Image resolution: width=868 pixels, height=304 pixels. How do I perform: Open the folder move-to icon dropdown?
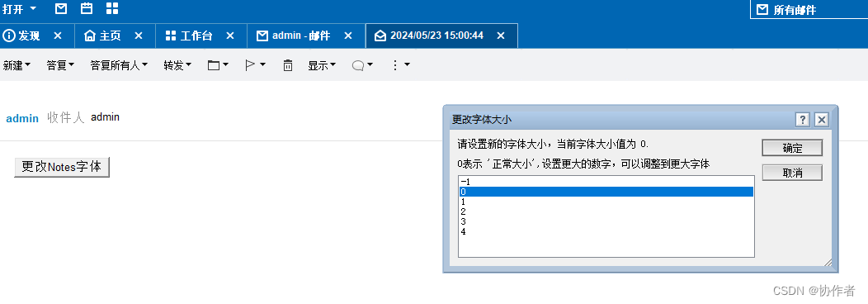[218, 65]
